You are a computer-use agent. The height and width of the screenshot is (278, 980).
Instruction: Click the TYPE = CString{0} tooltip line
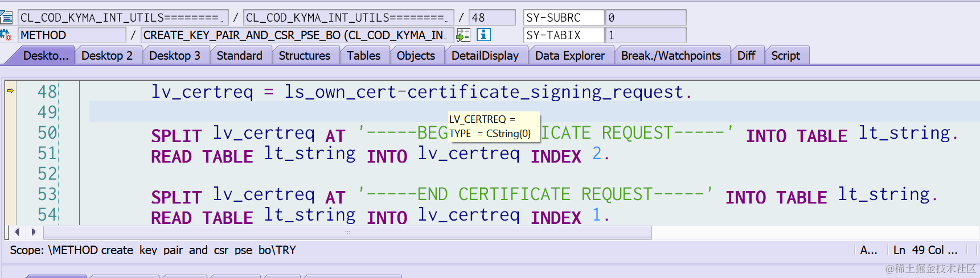[490, 134]
